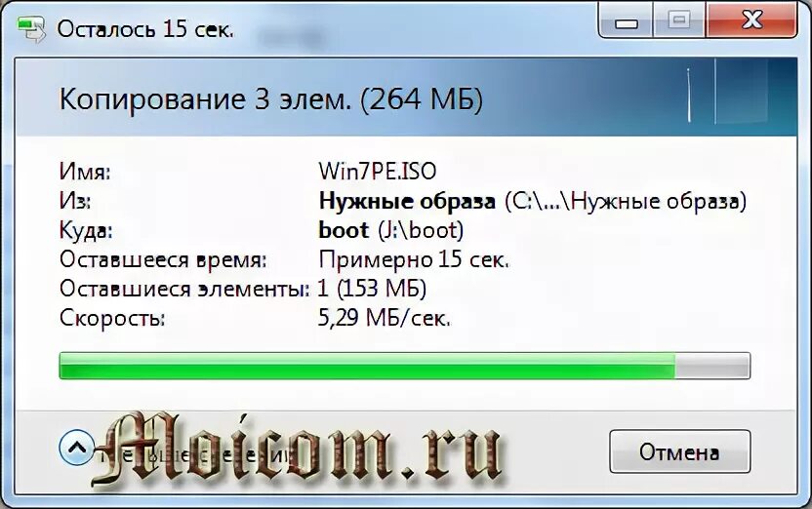Viewport: 812px width, 509px height.
Task: Open the bold boot destination folder link
Action: 344,230
